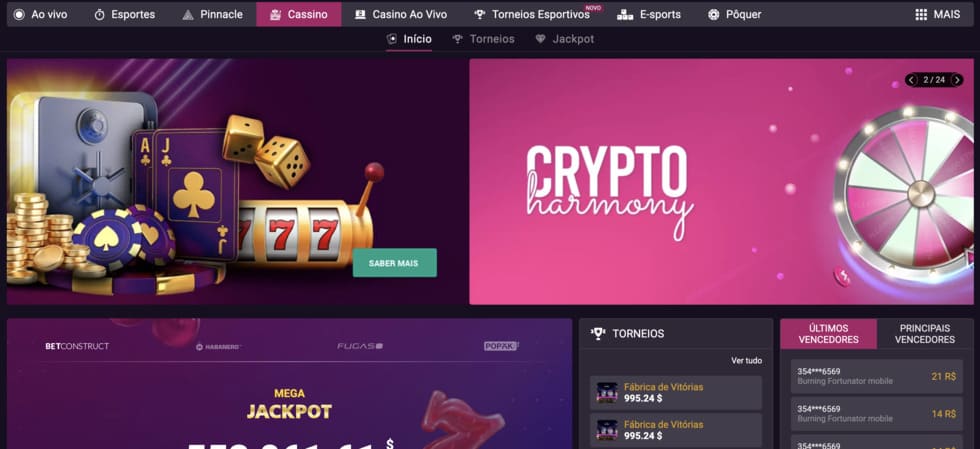Go to next banner slide arrow

956,80
